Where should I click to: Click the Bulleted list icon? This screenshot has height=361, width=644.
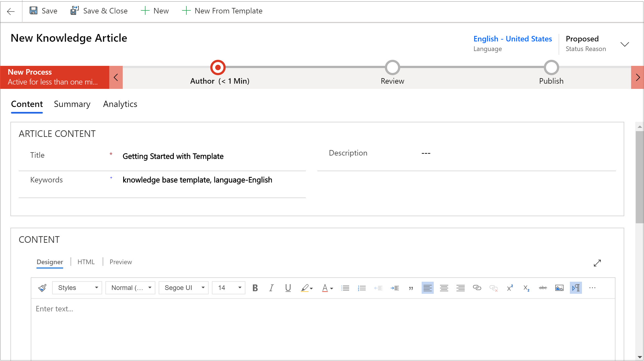click(x=345, y=288)
